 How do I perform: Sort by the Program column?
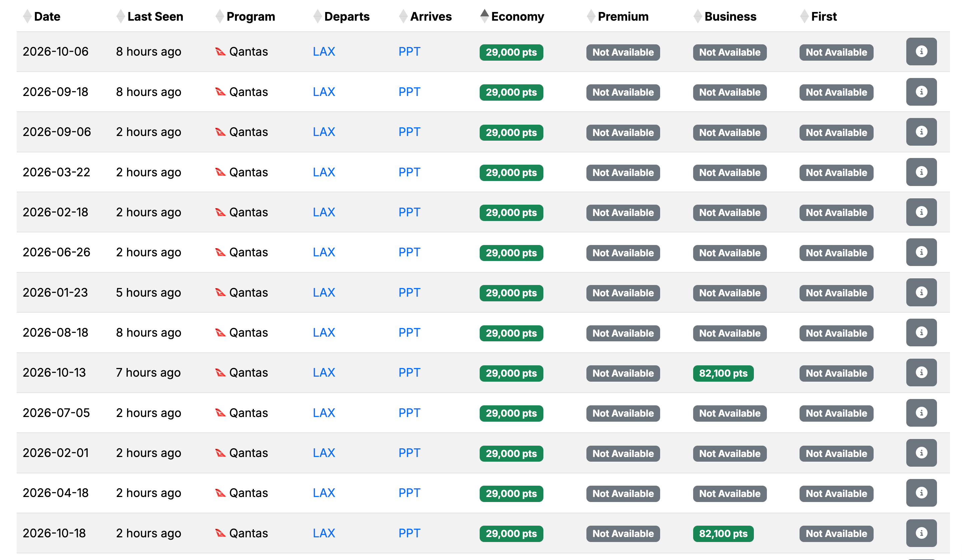(251, 16)
